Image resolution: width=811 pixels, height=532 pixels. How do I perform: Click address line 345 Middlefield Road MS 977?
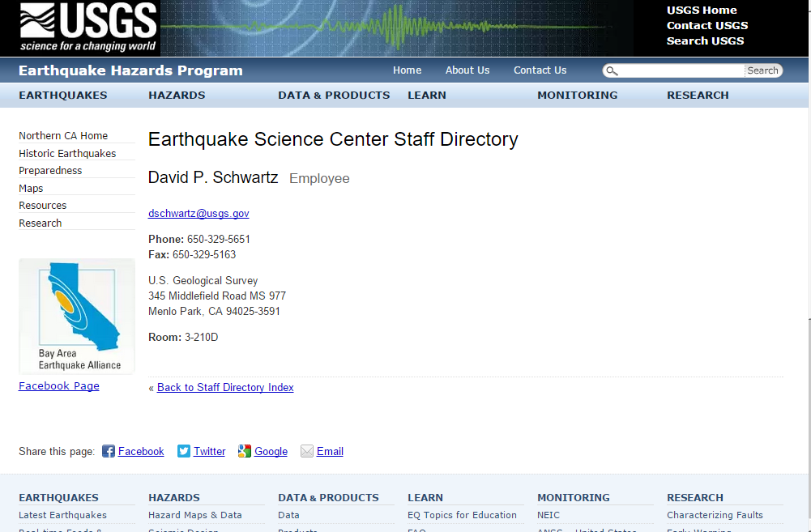click(217, 296)
